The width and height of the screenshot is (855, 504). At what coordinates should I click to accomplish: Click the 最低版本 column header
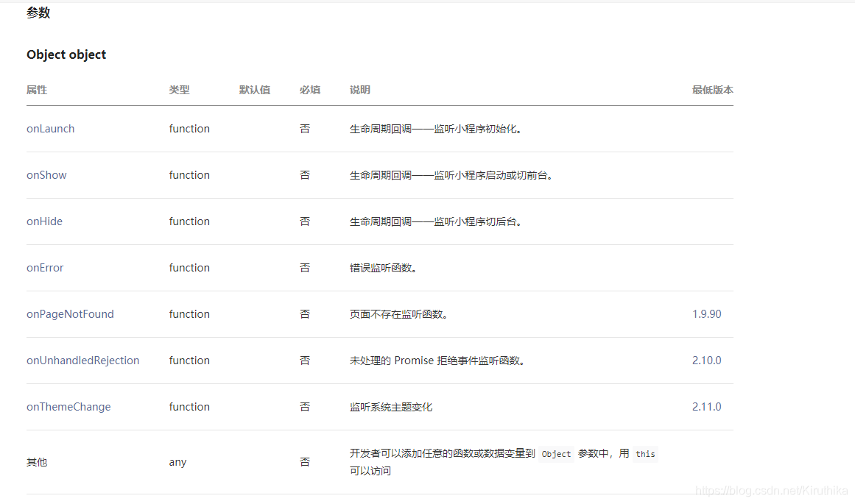click(x=713, y=90)
